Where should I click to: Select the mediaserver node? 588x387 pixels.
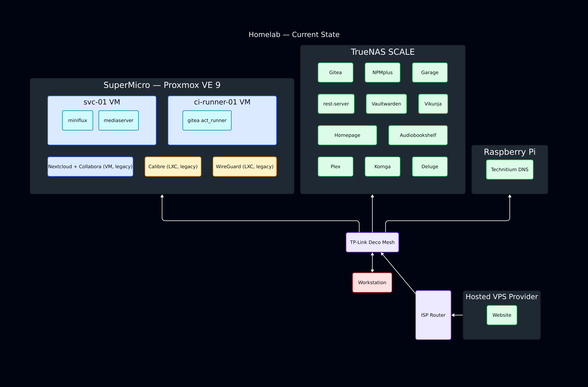click(119, 120)
